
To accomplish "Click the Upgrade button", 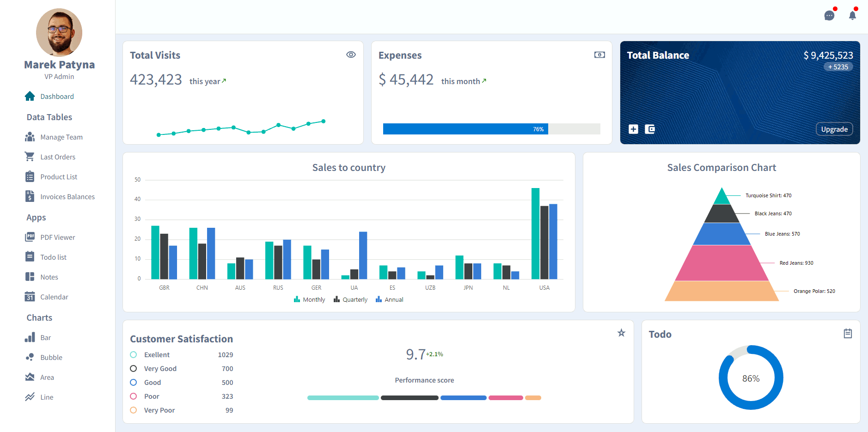I will click(x=834, y=129).
